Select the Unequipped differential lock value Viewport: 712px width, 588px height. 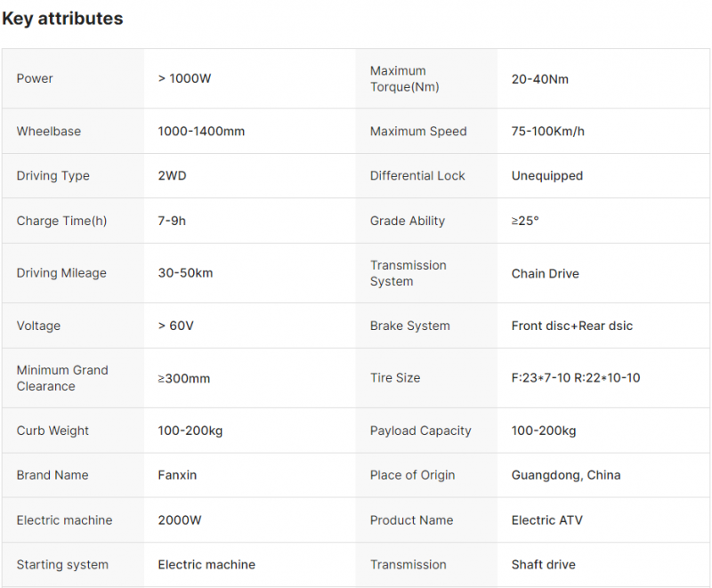(x=546, y=175)
